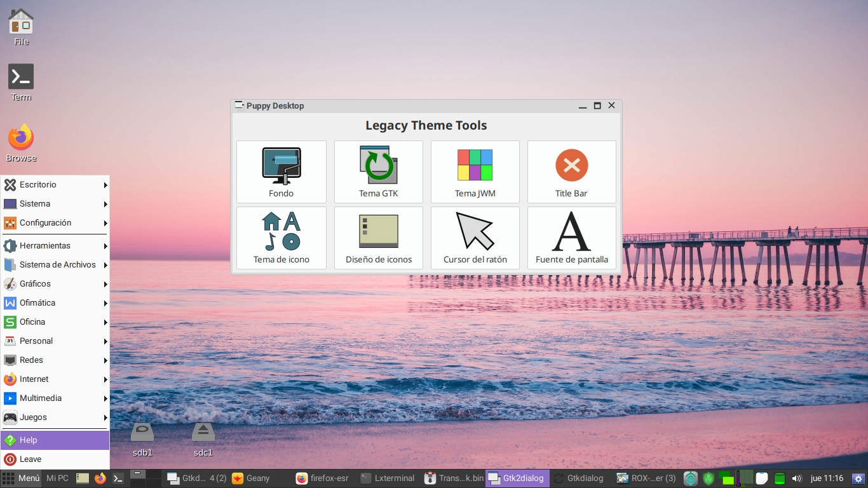Open Cursor del ratón settings
Viewport: 868px width, 488px height.
pos(475,238)
